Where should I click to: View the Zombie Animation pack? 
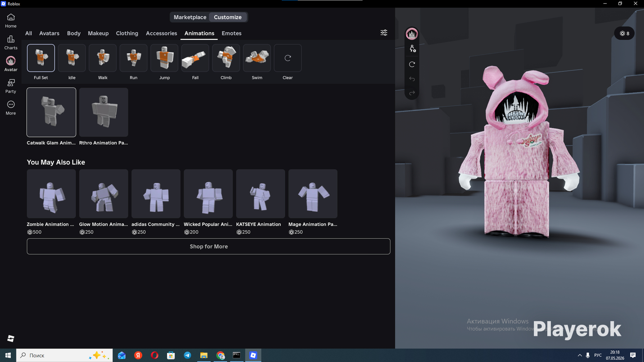[x=51, y=194]
